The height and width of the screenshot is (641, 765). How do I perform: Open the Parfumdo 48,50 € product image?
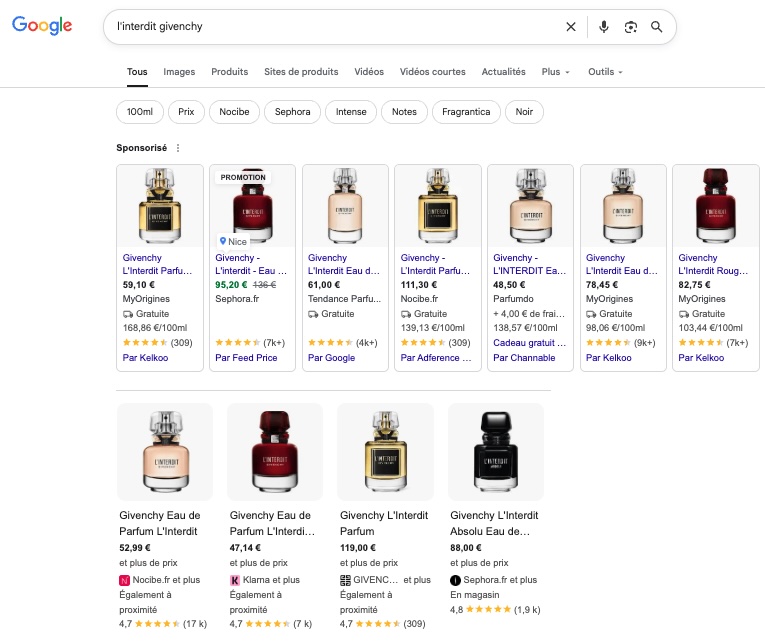pos(530,206)
